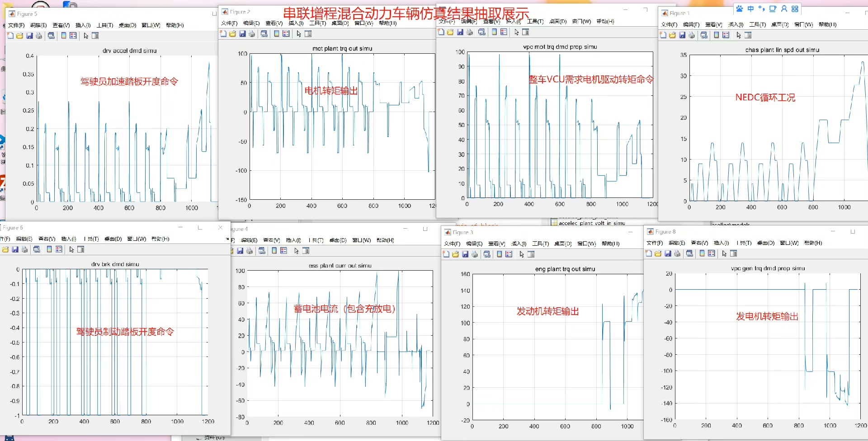The image size is (868, 441).
Task: Click Link Plot icon in Figure 1
Action: (704, 35)
